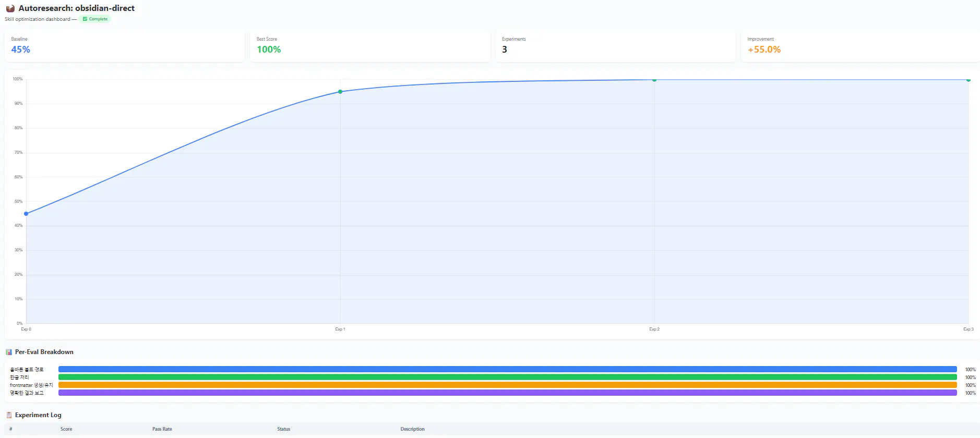The image size is (980, 438).
Task: Click the '50%' y-axis label
Action: (x=19, y=201)
